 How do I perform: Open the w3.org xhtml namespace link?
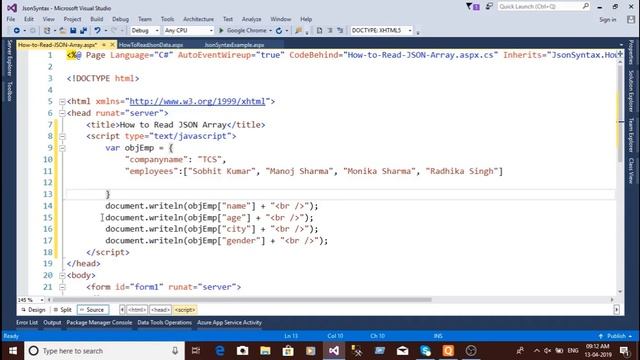(198, 101)
